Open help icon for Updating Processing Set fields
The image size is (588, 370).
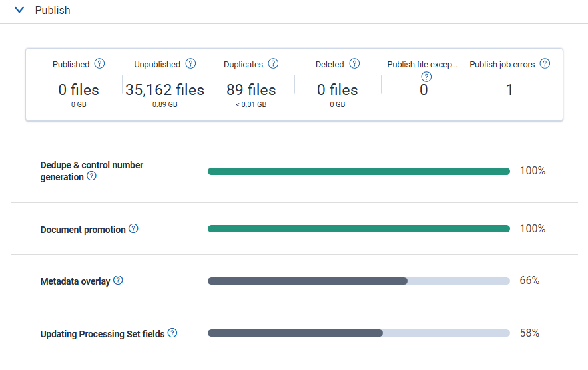pyautogui.click(x=172, y=333)
